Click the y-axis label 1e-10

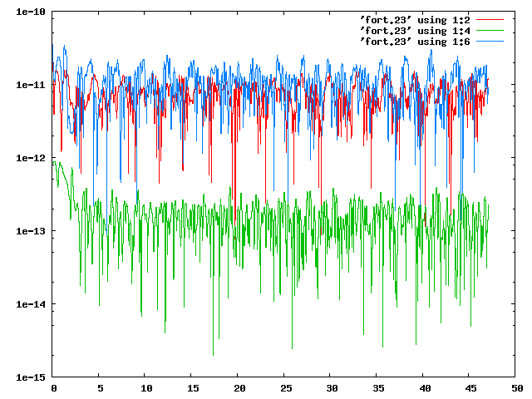pos(31,12)
